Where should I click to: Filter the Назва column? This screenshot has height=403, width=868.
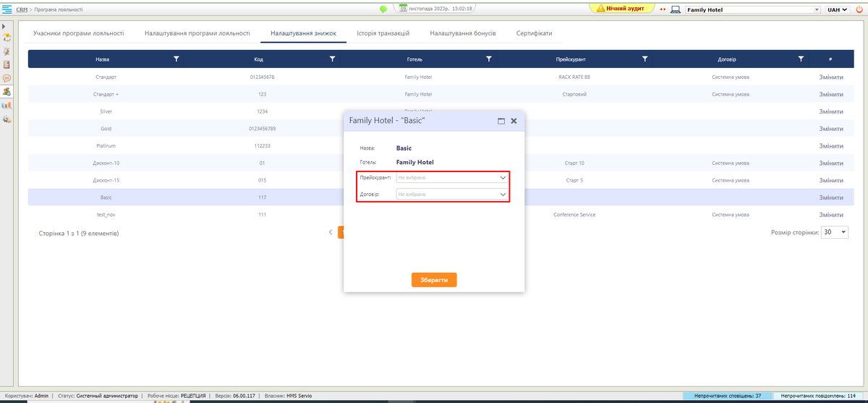[x=176, y=59]
